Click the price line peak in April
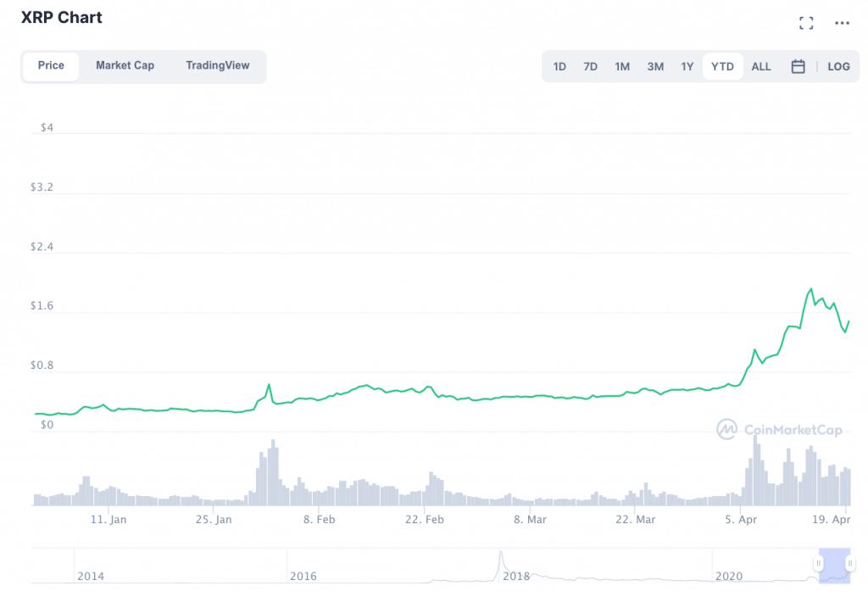The height and width of the screenshot is (597, 868). 811,289
